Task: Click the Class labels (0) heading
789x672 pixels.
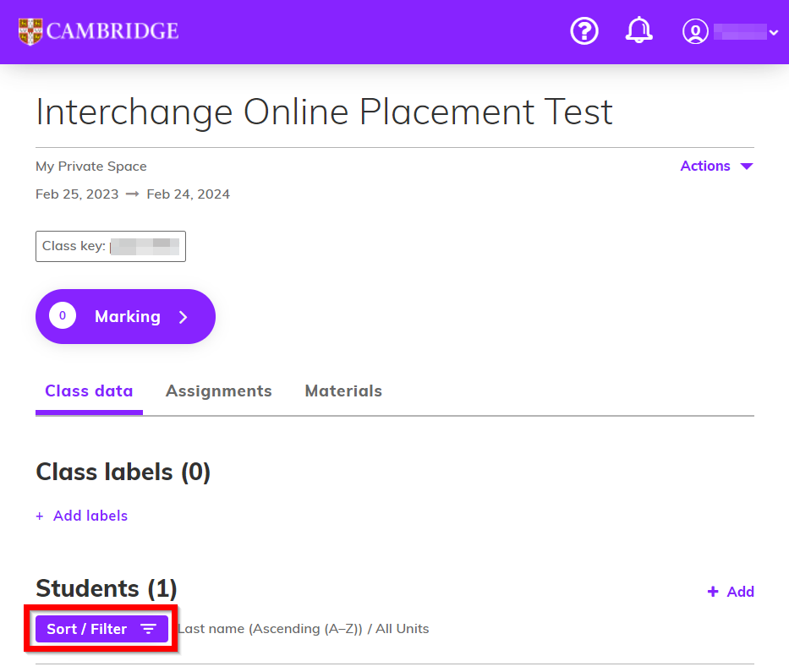Action: tap(123, 472)
